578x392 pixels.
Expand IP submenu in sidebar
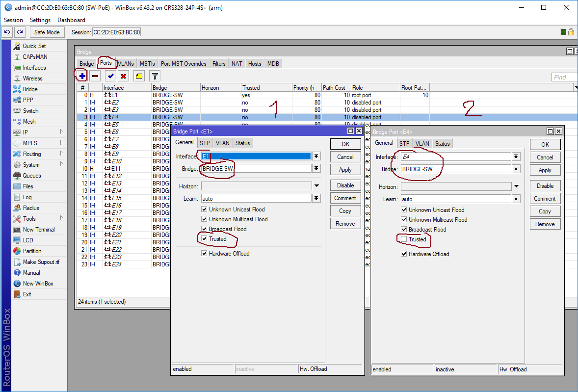click(x=61, y=132)
